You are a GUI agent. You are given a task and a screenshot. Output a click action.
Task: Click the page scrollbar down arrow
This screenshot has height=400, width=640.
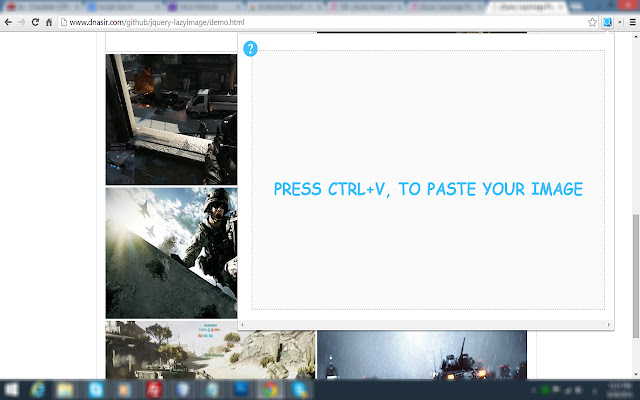(x=636, y=375)
